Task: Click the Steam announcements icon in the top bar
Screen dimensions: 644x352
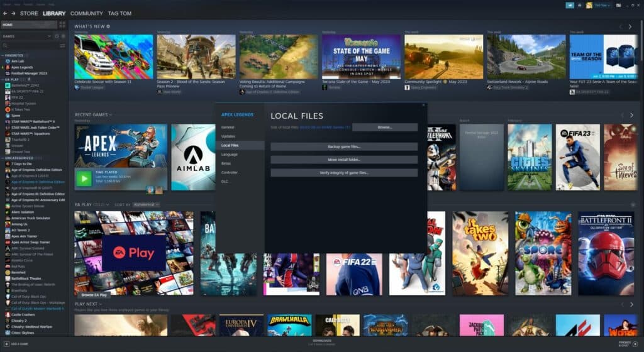Action: point(570,5)
